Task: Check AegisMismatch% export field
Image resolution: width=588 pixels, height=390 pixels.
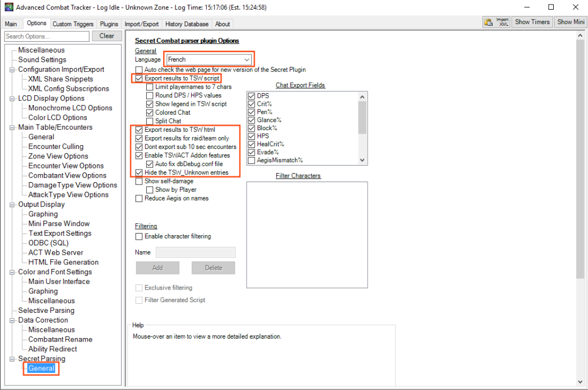Action: tap(251, 160)
